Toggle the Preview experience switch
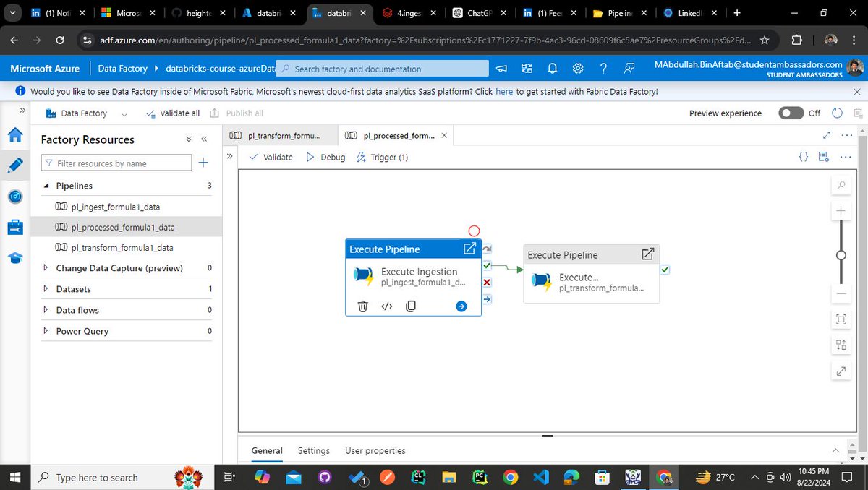The image size is (868, 490). [x=791, y=113]
